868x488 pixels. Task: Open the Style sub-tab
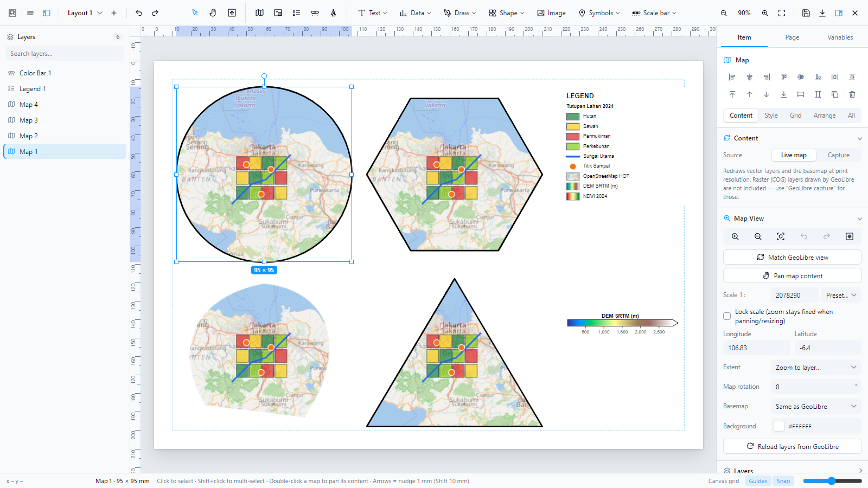(771, 115)
